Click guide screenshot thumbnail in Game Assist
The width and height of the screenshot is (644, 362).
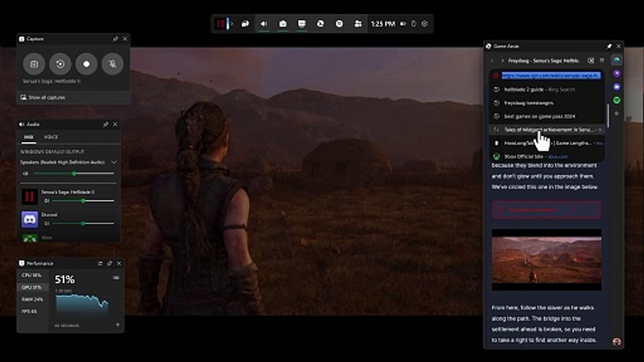[546, 260]
